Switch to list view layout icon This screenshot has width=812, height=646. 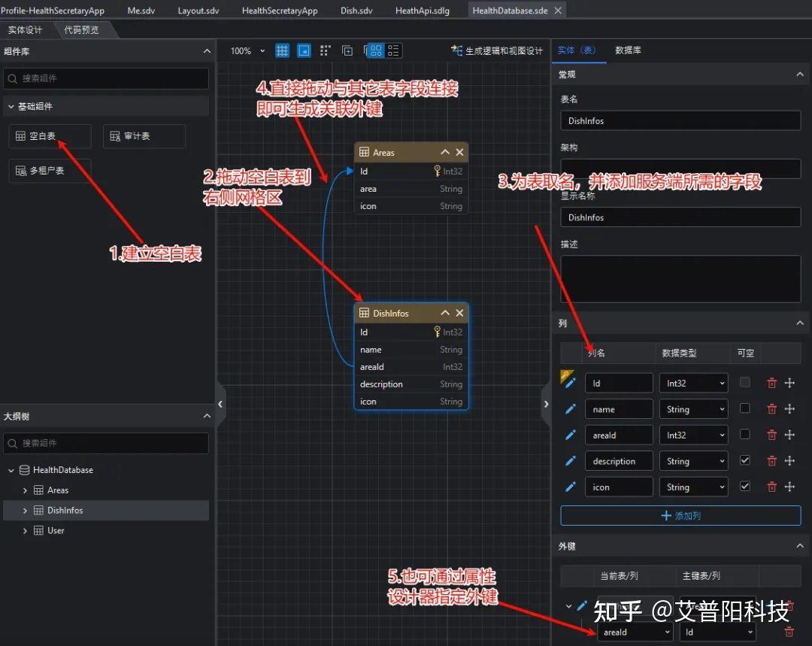393,50
